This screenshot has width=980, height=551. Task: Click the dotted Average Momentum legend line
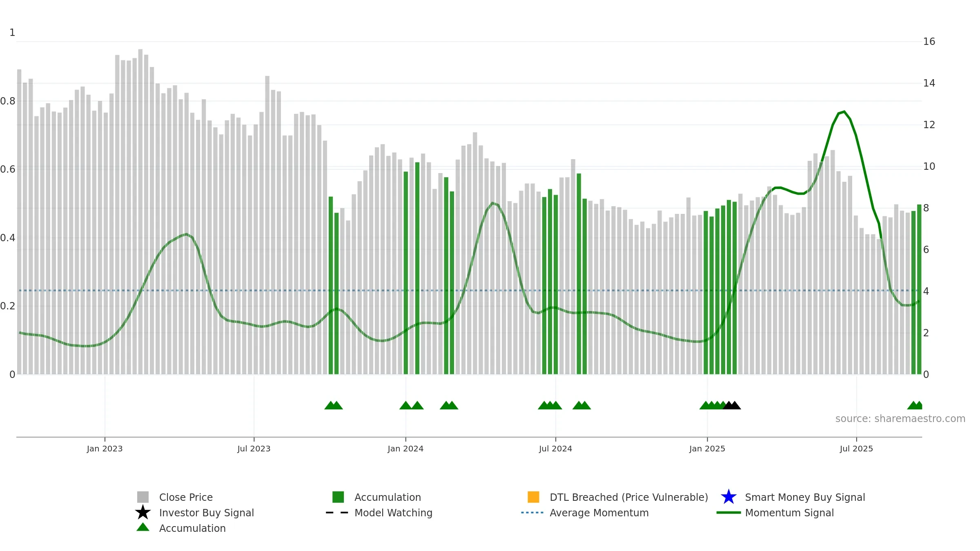click(532, 513)
